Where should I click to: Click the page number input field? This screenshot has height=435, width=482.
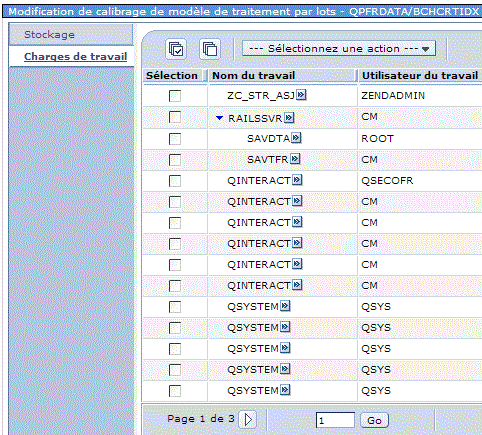click(x=335, y=420)
